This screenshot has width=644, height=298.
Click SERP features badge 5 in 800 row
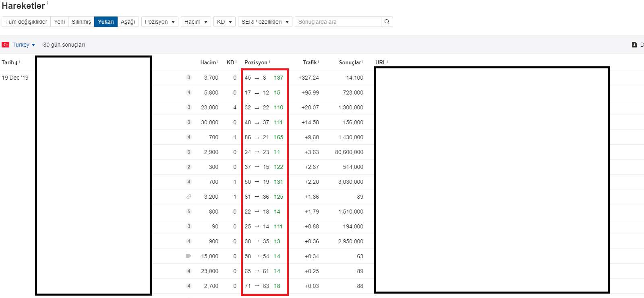(x=188, y=212)
